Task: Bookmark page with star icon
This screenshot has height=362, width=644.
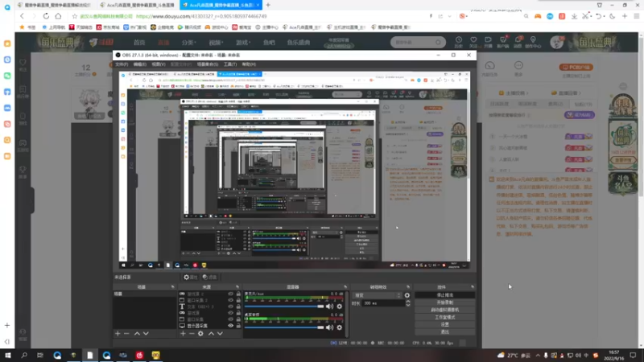Action: click(74, 16)
